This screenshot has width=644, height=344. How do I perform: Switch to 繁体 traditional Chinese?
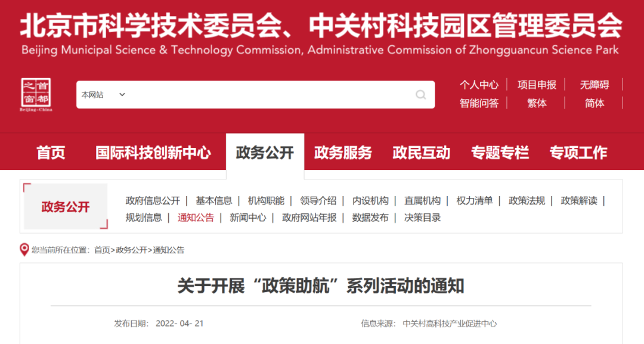tap(537, 103)
